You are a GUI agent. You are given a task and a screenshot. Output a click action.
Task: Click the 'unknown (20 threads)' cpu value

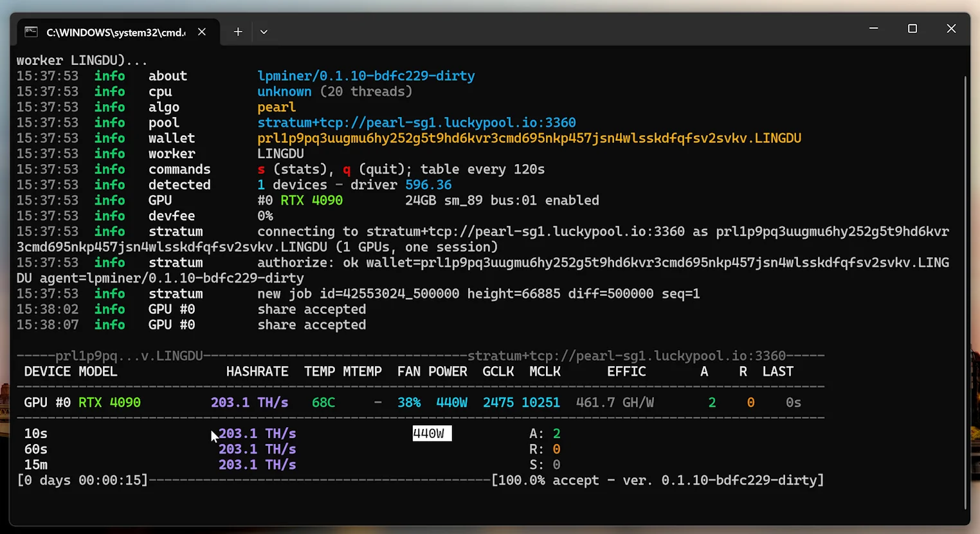(x=335, y=91)
